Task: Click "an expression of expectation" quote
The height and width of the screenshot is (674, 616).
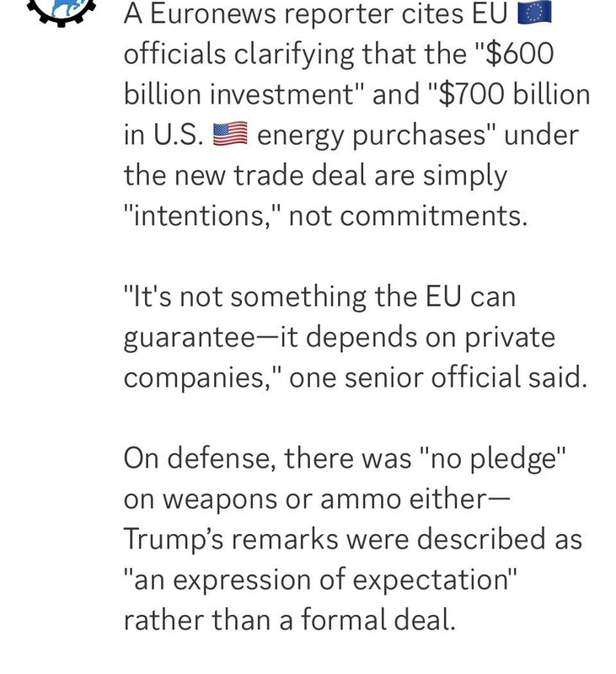Action: click(320, 580)
